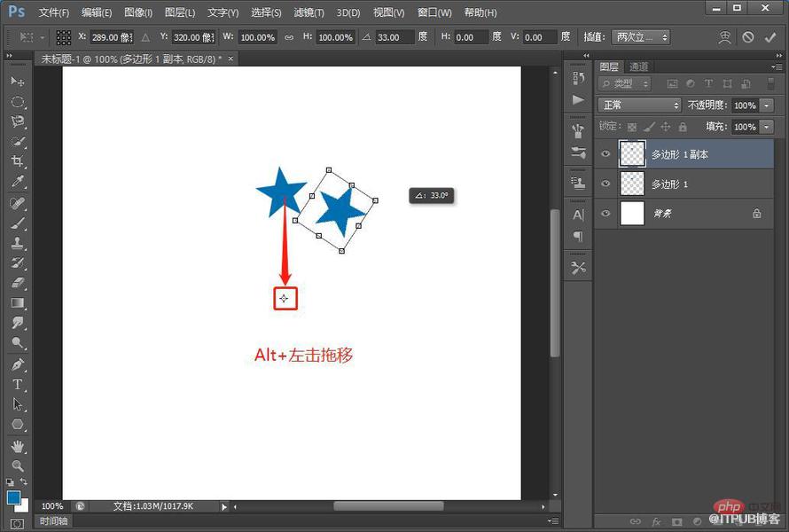Commit transform with the checkmark icon
This screenshot has height=532, width=789.
[769, 37]
